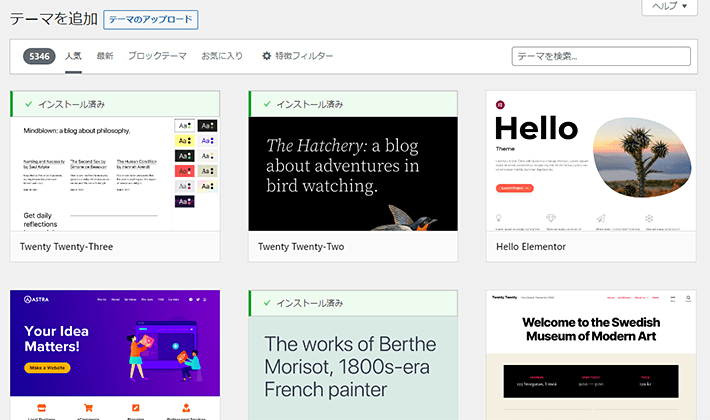This screenshot has height=420, width=710.
Task: Click the diamond icon in Hello preview
Action: 551,218
